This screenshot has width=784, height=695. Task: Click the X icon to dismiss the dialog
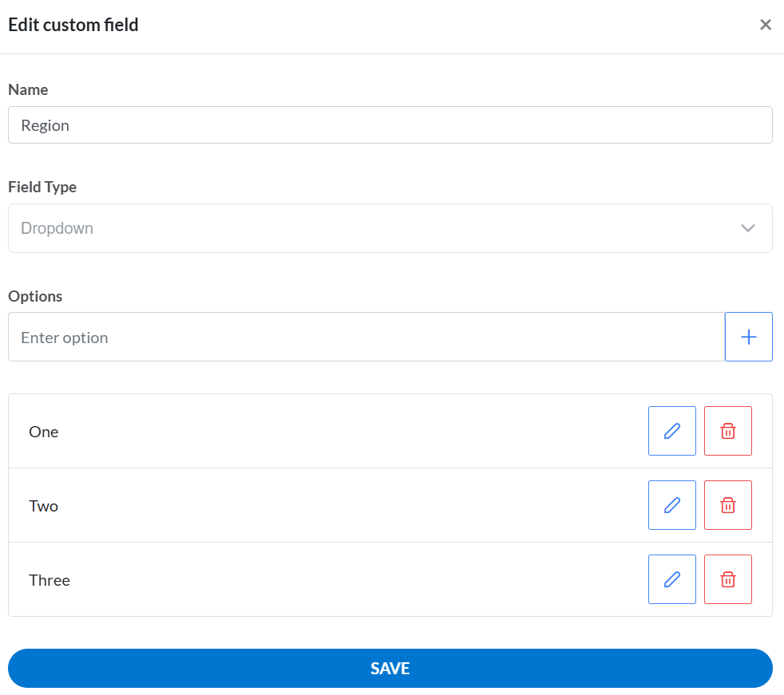(x=765, y=24)
